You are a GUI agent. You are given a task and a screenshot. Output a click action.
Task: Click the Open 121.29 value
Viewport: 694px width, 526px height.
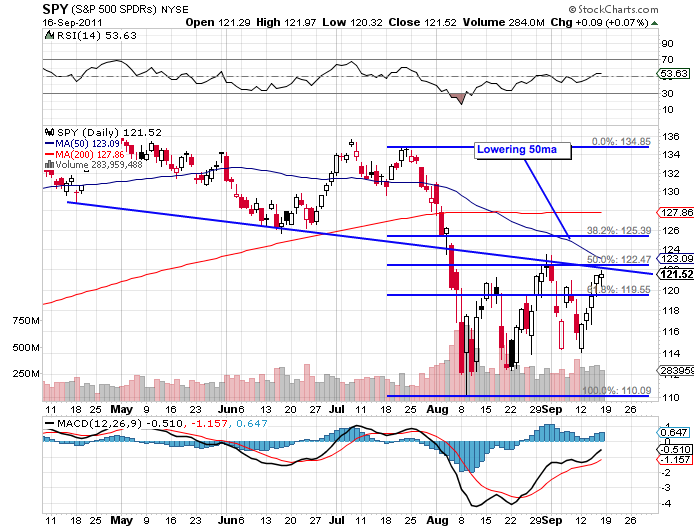click(x=218, y=22)
